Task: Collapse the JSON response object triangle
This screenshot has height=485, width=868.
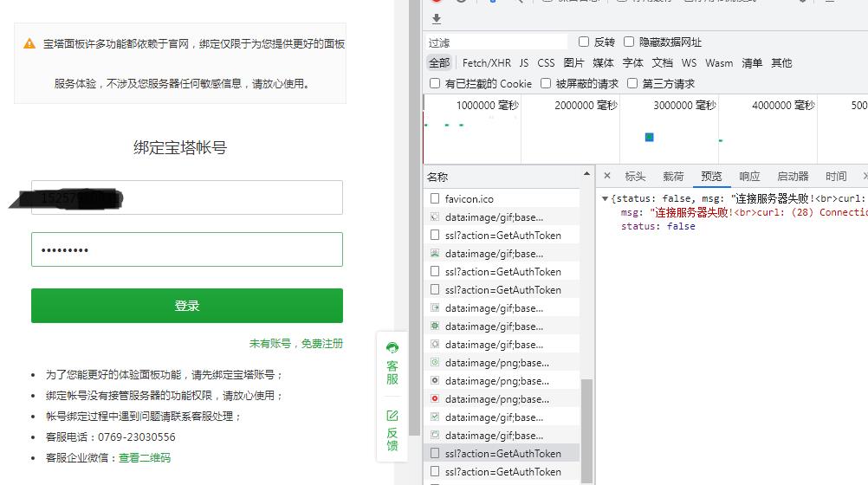Action: 605,198
